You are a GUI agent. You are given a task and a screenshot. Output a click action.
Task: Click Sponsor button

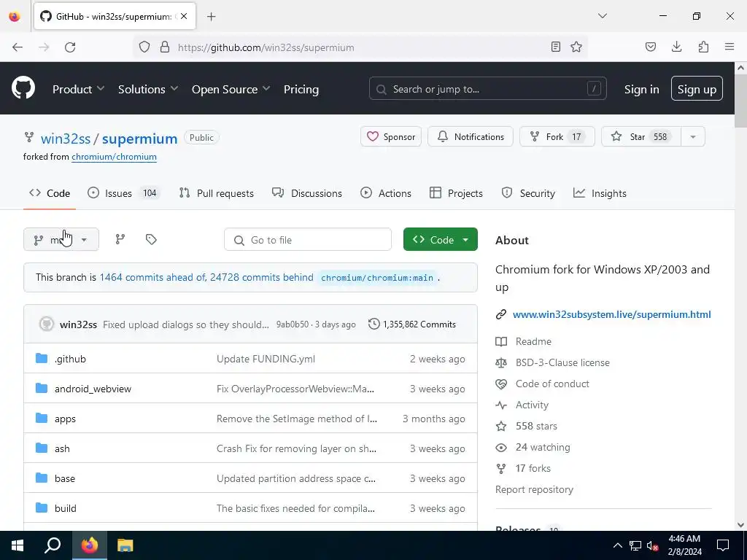[391, 136]
